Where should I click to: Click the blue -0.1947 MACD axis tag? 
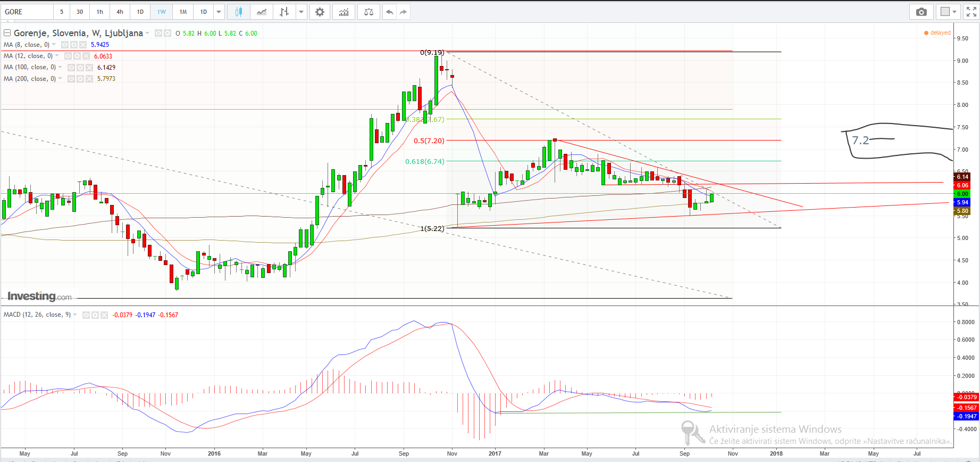coord(967,417)
